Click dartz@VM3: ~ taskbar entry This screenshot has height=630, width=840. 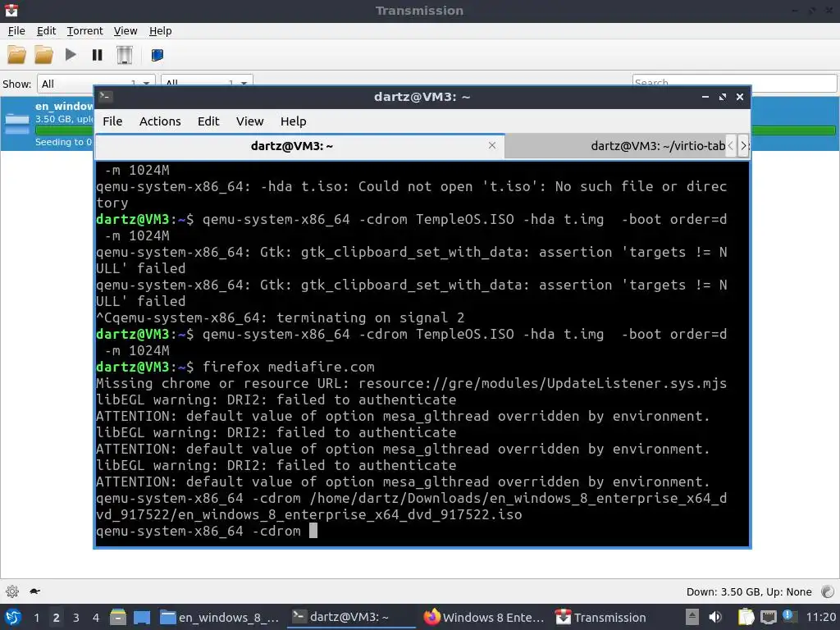pyautogui.click(x=351, y=618)
